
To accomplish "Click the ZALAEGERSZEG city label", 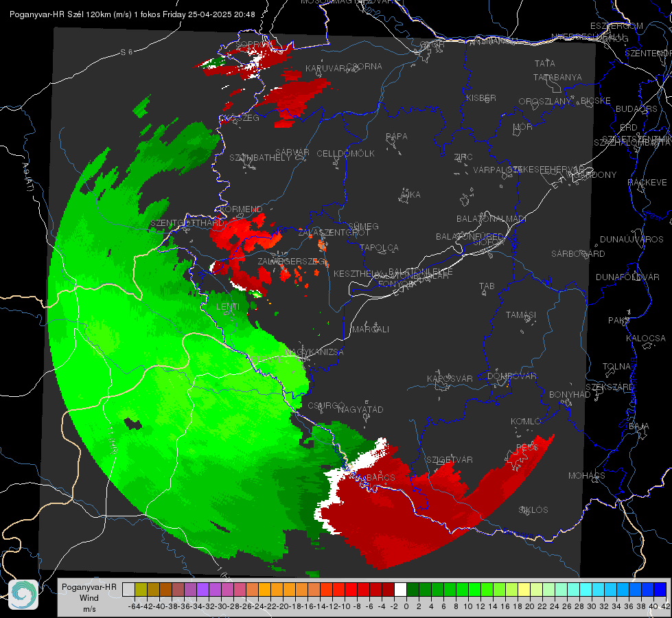I will tap(291, 261).
